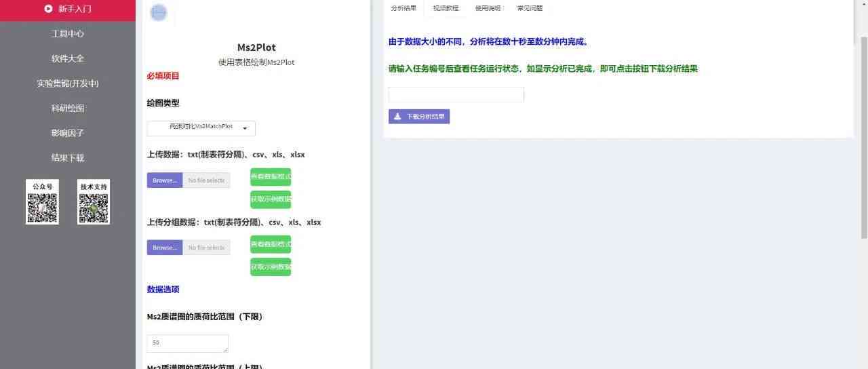Switch to the 使用说明 tab
This screenshot has width=868, height=369.
pyautogui.click(x=488, y=8)
